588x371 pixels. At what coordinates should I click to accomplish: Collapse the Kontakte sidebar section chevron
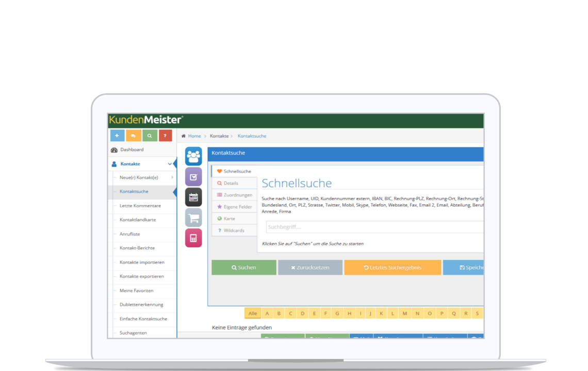coord(170,164)
